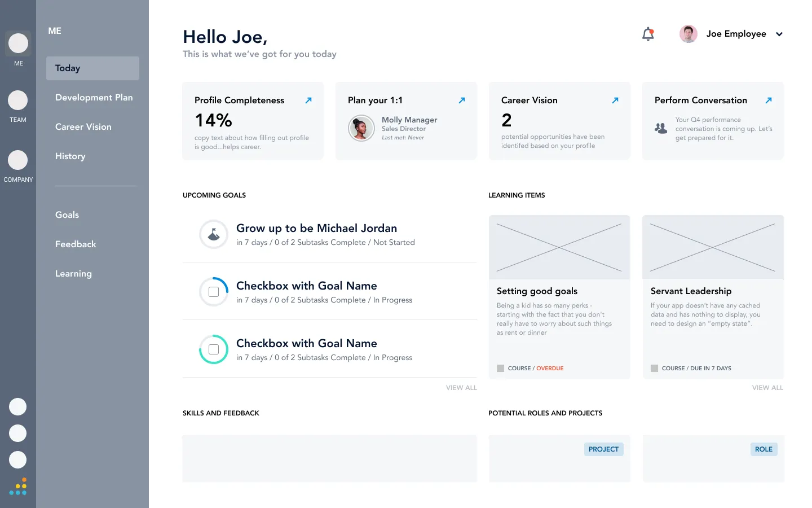Viewport: 812px width, 508px height.
Task: Open the Grow up to be Michael Jordan goal
Action: click(316, 228)
